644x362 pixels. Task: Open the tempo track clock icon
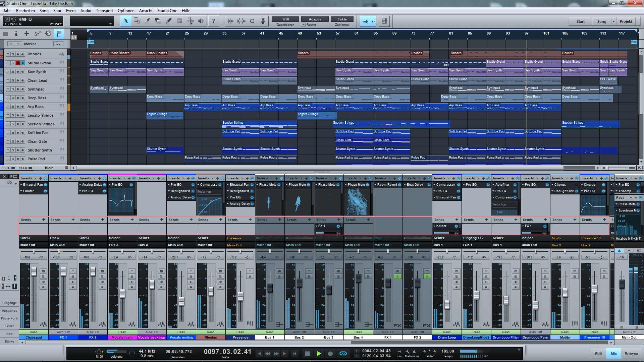tap(48, 34)
